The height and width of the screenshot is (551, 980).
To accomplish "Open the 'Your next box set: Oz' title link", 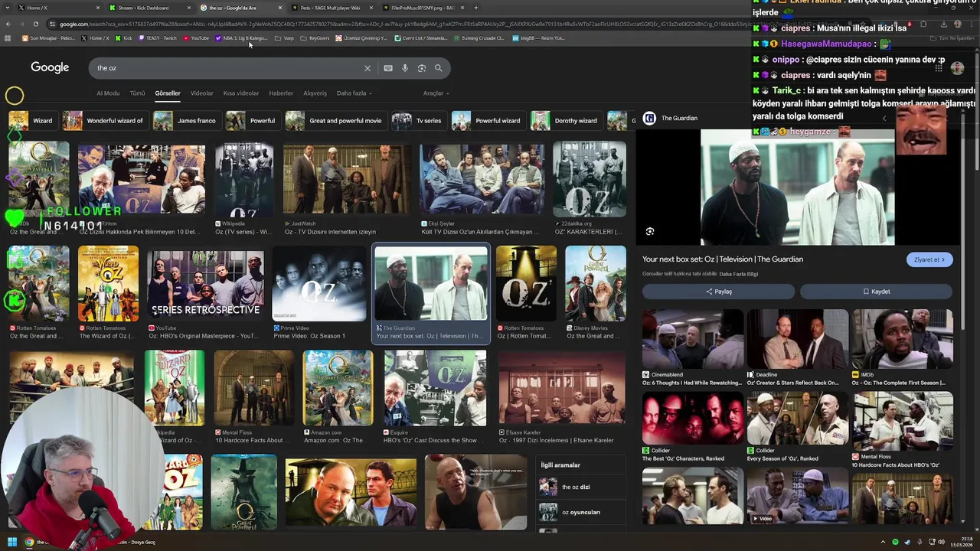I will point(723,259).
